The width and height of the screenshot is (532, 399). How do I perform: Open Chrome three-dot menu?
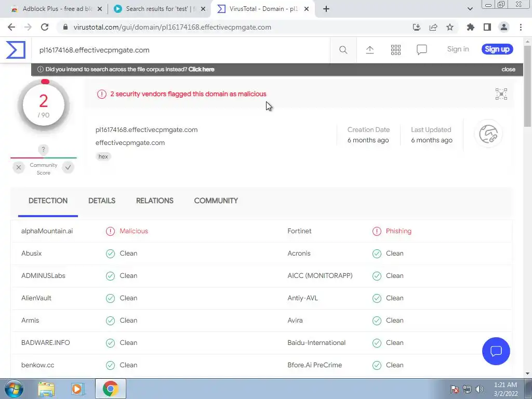[x=521, y=27]
